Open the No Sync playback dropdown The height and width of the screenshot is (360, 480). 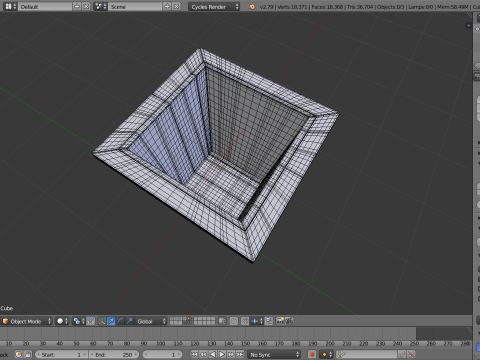coord(274,354)
